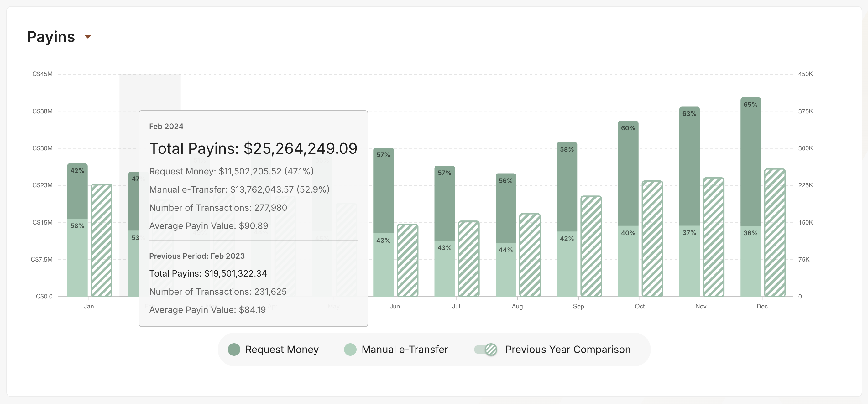The width and height of the screenshot is (868, 404).
Task: Open the Payins metric selector dropdown
Action: 87,37
